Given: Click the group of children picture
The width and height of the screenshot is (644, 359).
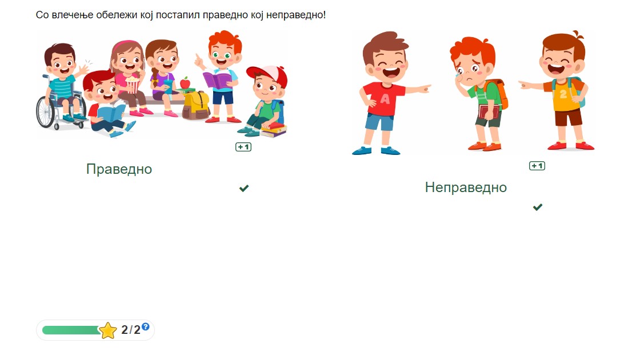Looking at the screenshot, I should pos(161,84).
